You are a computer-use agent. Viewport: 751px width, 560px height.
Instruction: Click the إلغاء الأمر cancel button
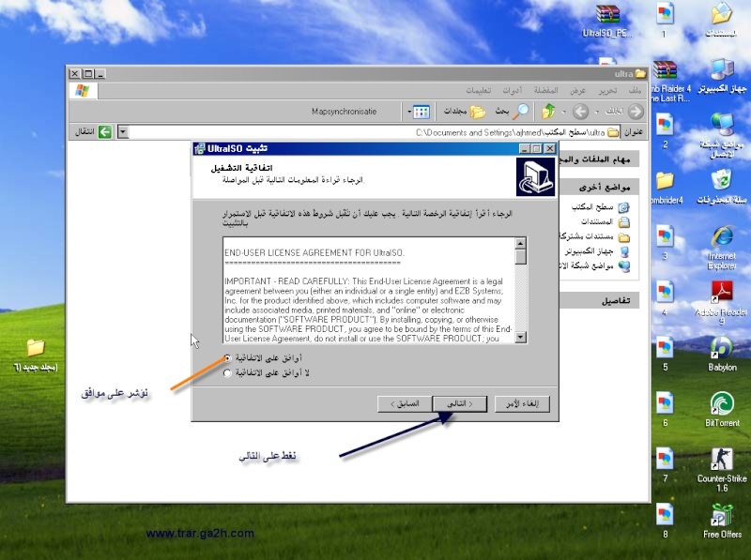point(522,404)
